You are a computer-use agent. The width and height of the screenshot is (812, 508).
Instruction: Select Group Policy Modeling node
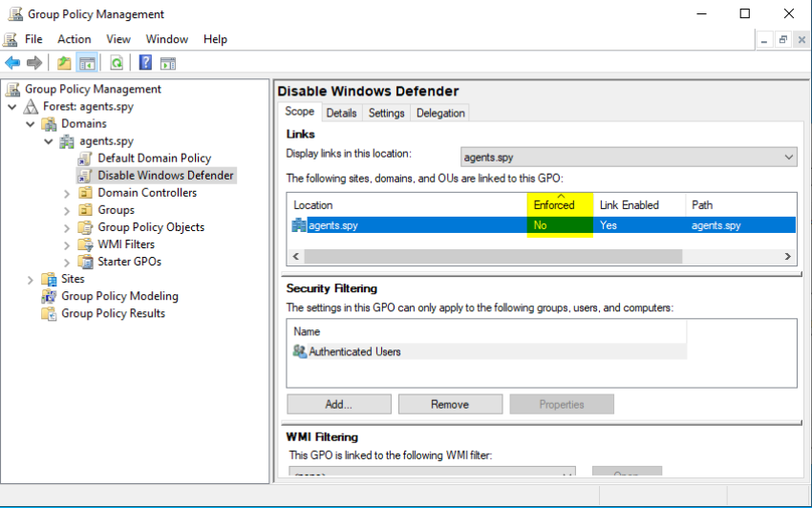pyautogui.click(x=119, y=296)
